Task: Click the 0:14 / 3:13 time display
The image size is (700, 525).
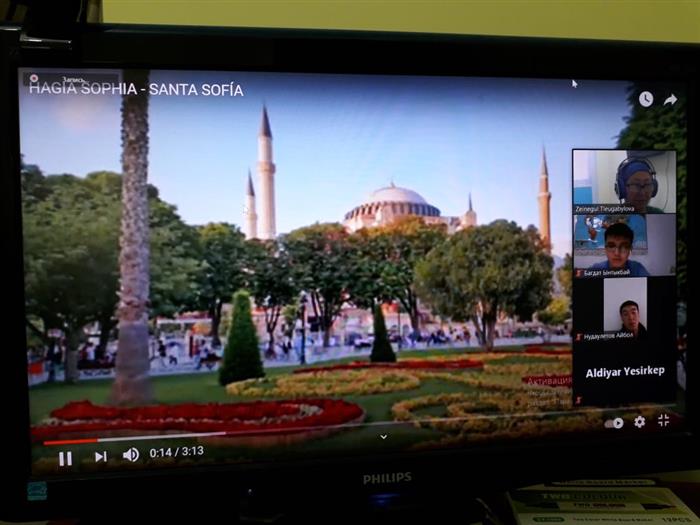Action: click(x=175, y=453)
